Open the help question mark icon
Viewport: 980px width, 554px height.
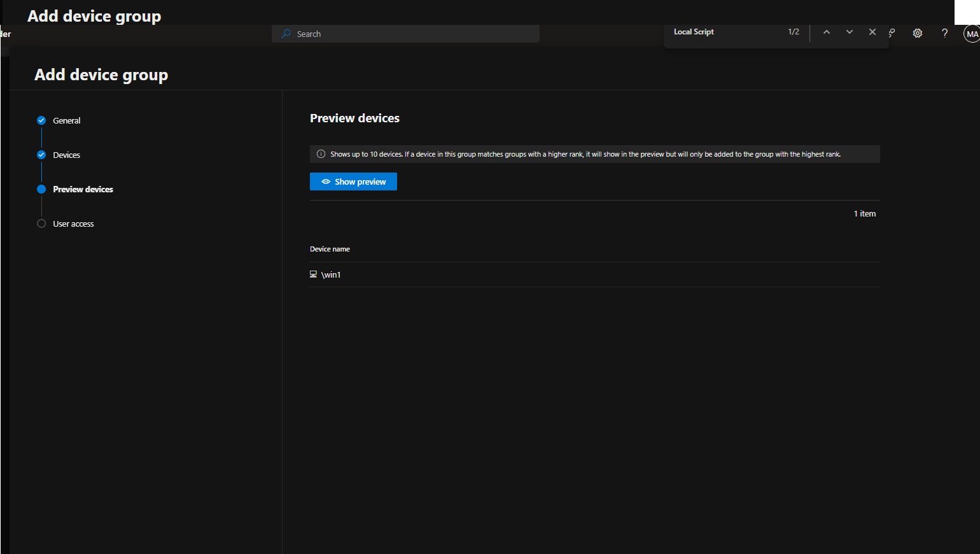click(945, 33)
